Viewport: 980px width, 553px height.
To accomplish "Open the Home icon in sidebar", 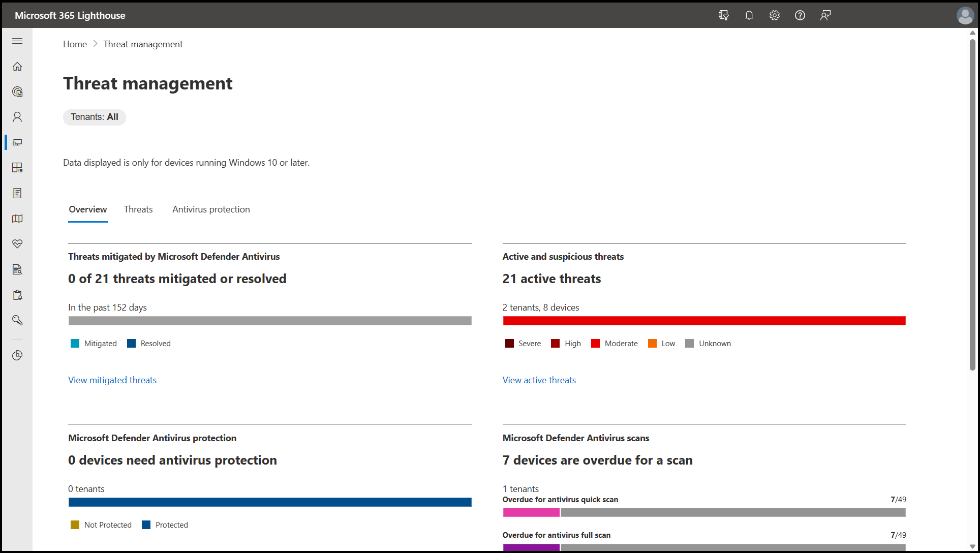I will 17,67.
